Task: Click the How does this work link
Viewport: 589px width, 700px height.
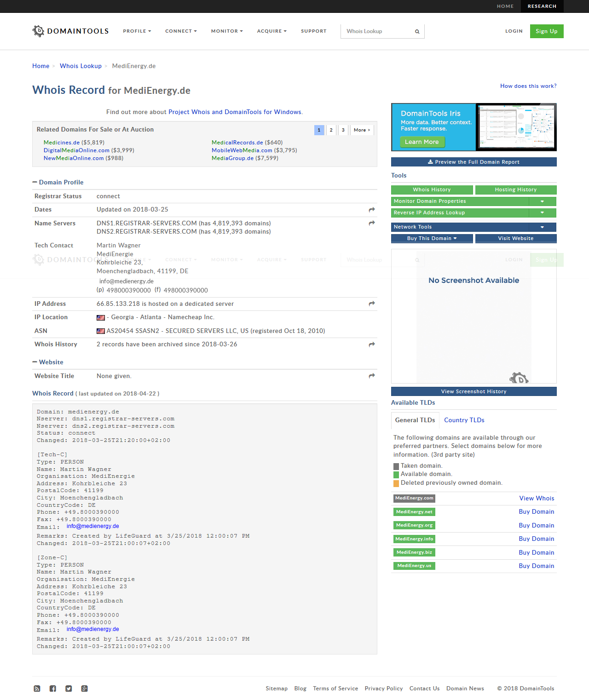Action: 528,86
